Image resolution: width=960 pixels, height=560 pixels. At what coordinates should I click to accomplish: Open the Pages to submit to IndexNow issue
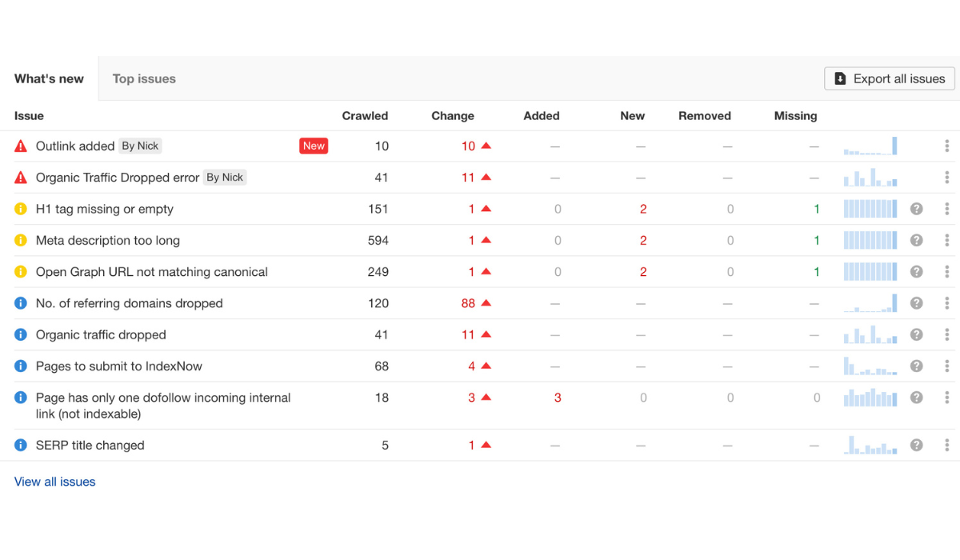[119, 366]
